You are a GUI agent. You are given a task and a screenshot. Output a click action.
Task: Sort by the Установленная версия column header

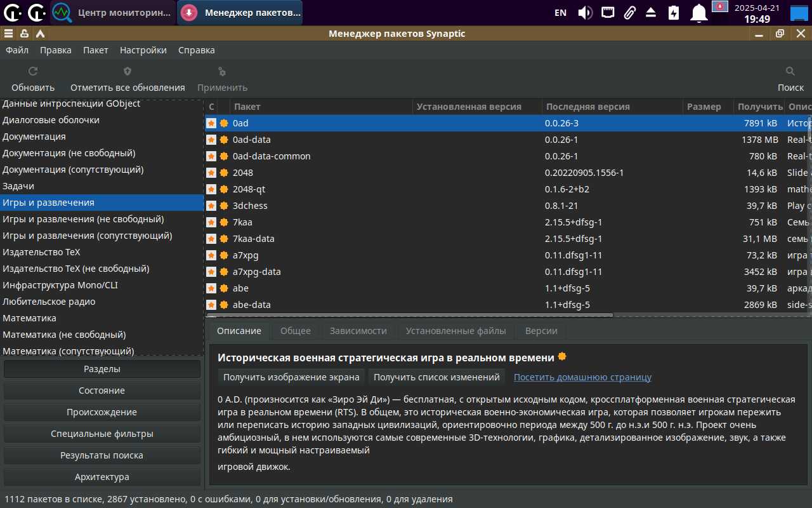pyautogui.click(x=477, y=107)
